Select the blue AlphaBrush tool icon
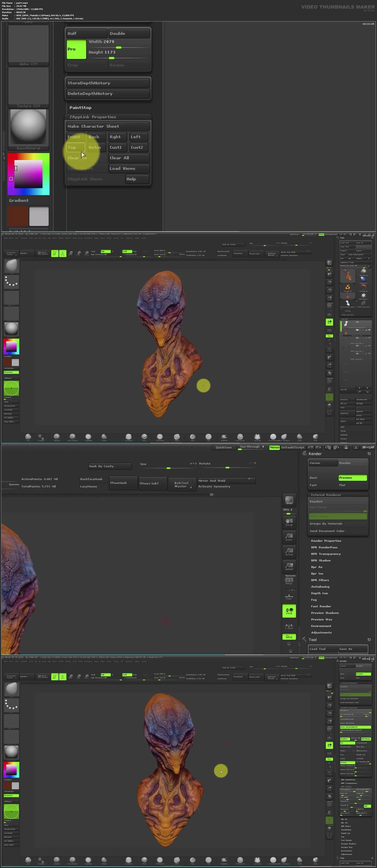 pyautogui.click(x=364, y=279)
